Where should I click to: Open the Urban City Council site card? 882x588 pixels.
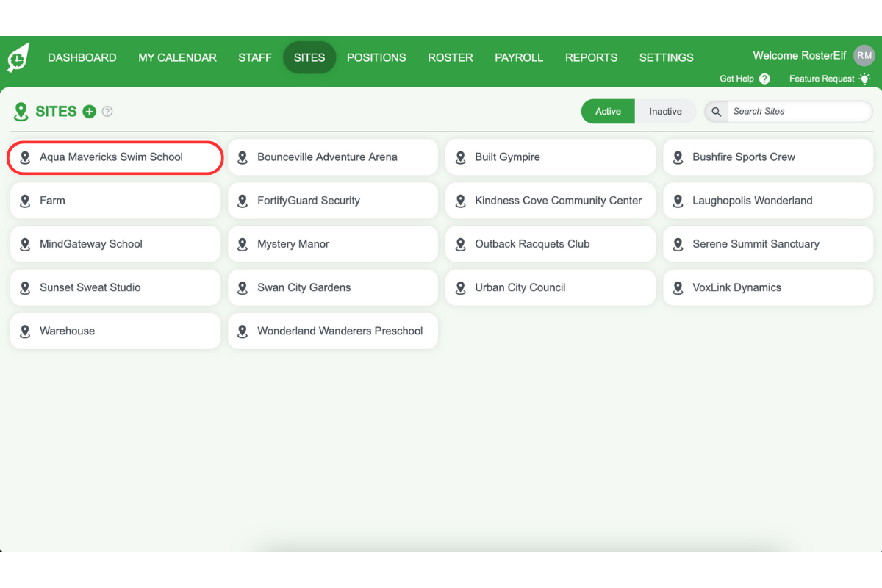pos(550,287)
